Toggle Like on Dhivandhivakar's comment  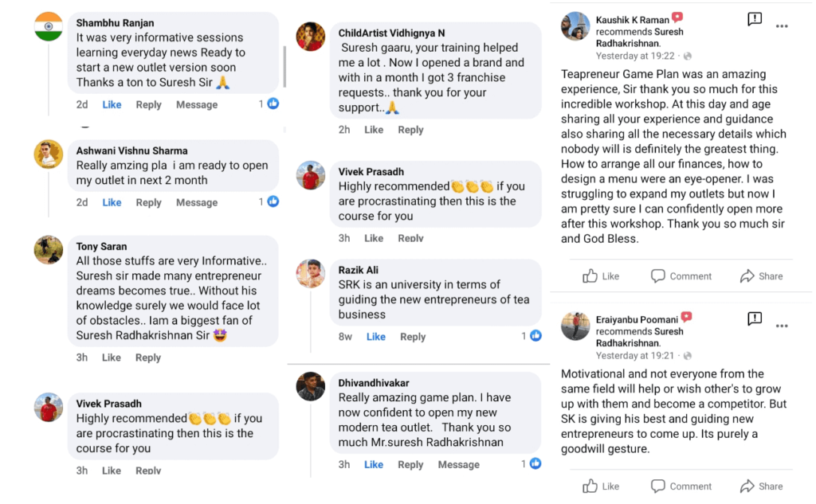[374, 464]
